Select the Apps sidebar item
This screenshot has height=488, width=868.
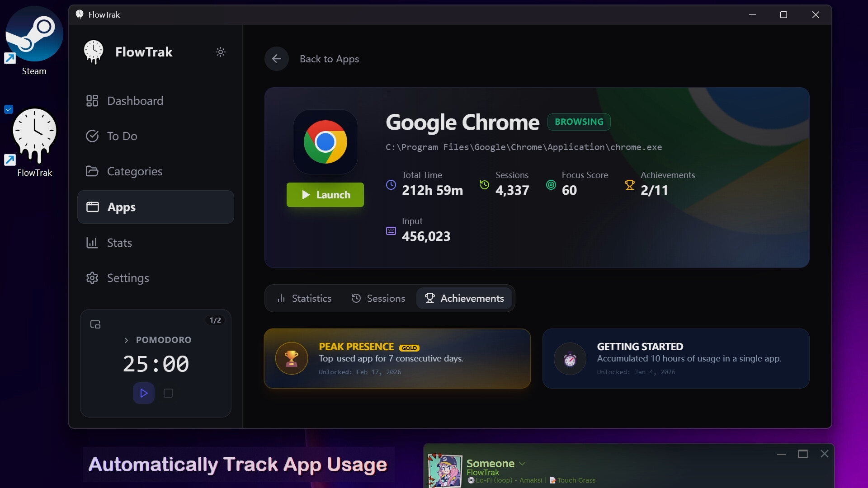(156, 207)
